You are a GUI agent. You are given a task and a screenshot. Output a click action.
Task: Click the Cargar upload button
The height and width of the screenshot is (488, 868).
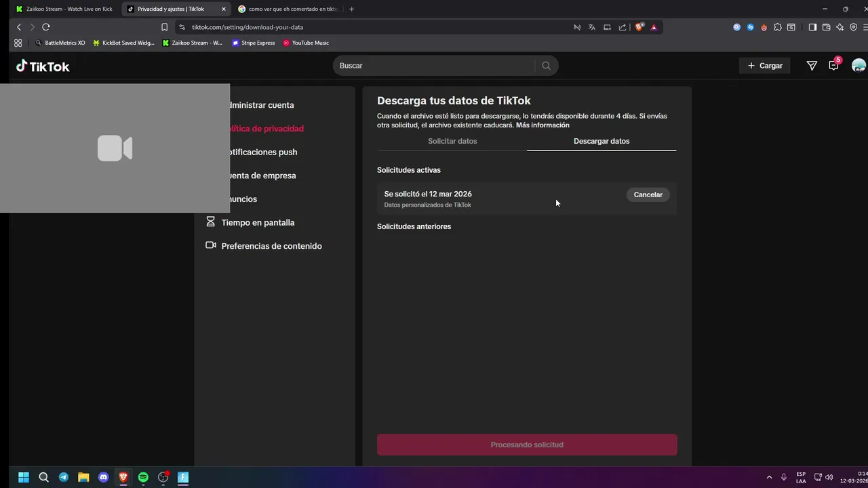(x=765, y=66)
